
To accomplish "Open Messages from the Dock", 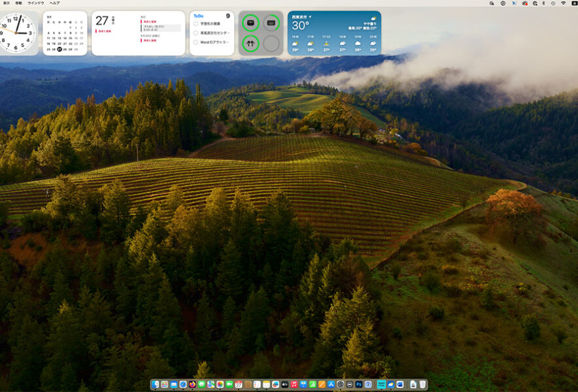I will (201, 385).
